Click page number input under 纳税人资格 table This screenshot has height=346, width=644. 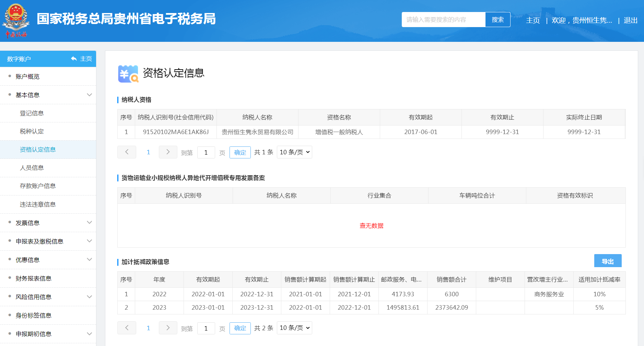[x=206, y=153]
